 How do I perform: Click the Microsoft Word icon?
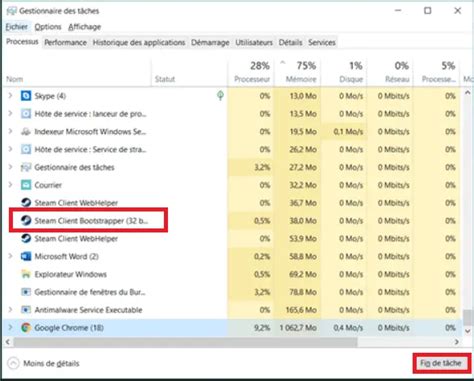click(x=26, y=256)
